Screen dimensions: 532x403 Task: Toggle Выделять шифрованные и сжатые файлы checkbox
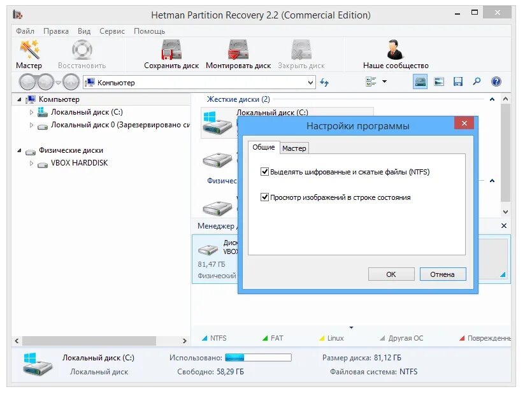click(264, 171)
